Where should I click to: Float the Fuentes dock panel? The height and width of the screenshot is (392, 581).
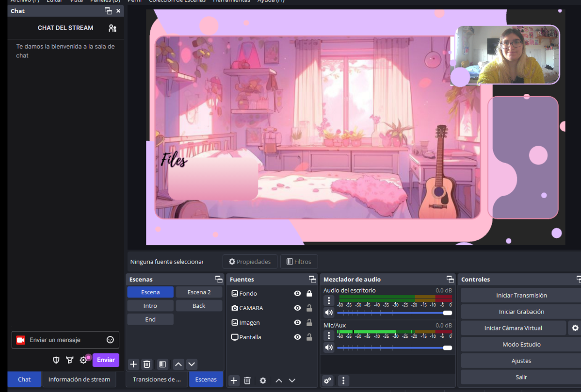[312, 279]
